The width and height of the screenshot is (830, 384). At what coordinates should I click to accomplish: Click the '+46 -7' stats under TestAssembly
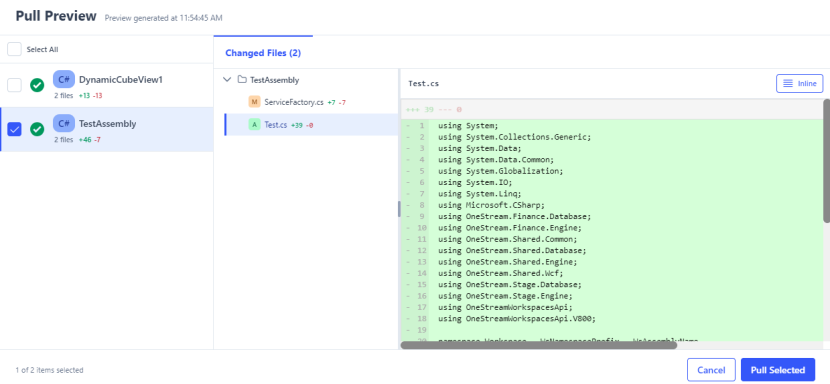click(x=89, y=140)
